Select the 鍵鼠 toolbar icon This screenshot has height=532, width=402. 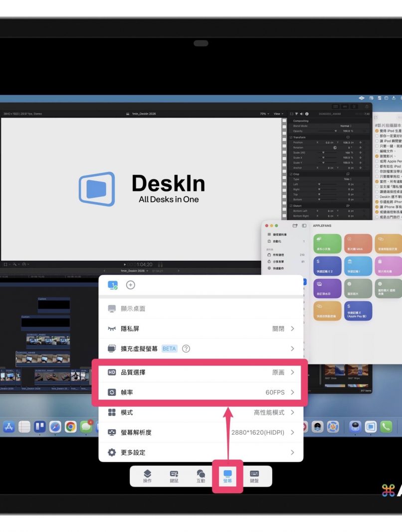tap(174, 476)
